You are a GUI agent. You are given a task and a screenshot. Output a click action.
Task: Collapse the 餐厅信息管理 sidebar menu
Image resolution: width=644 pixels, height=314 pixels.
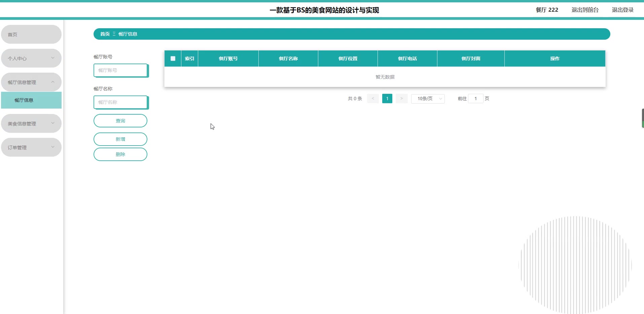31,82
